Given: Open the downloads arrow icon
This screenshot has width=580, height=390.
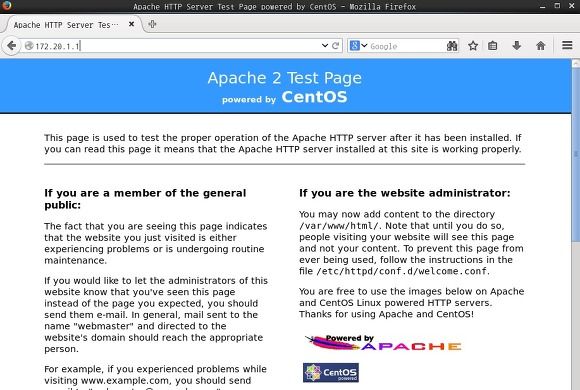Looking at the screenshot, I should point(517,46).
